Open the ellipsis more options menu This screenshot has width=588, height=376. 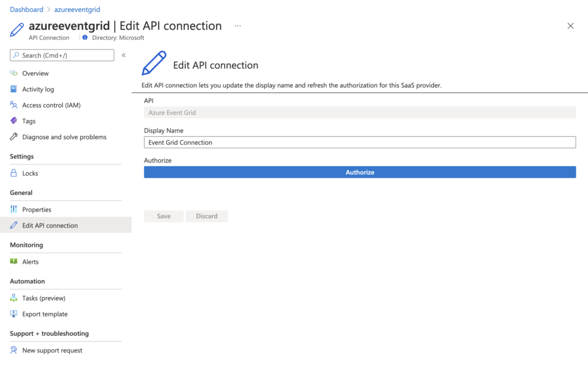click(238, 26)
